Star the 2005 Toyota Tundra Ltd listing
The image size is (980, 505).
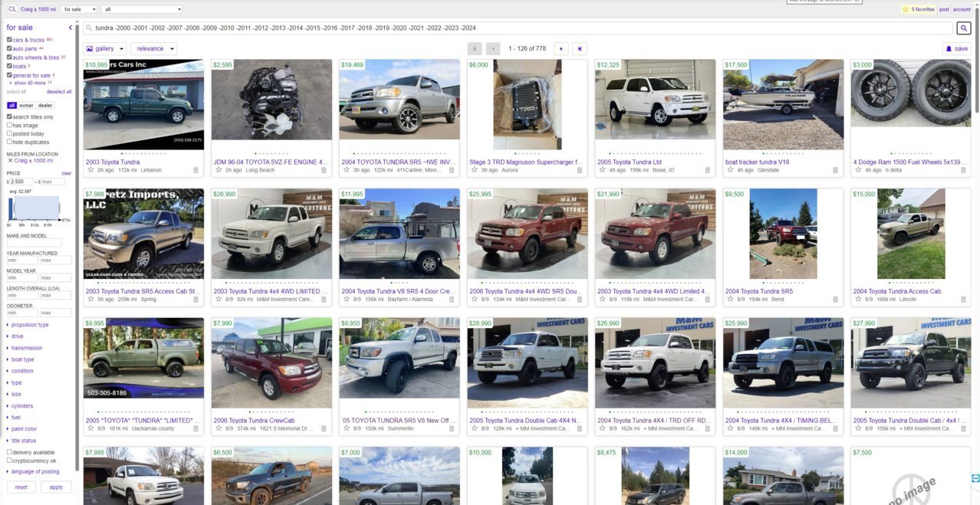[x=602, y=170]
